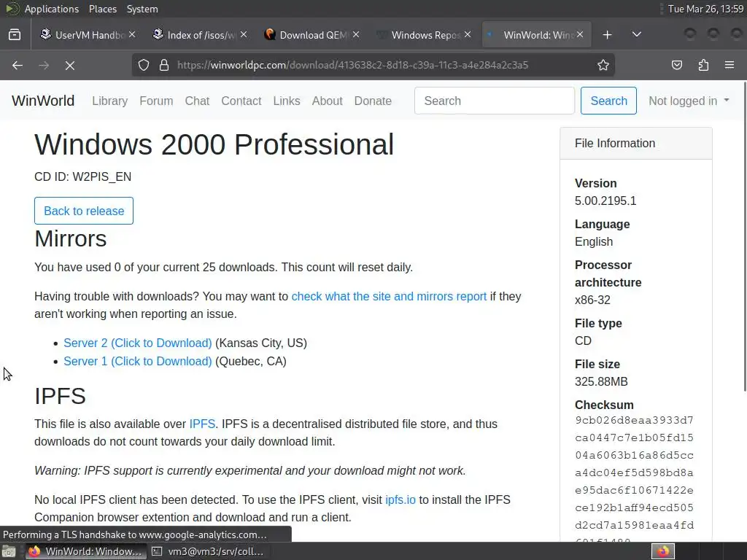The width and height of the screenshot is (747, 560).
Task: Click the Back to release button
Action: 84,211
